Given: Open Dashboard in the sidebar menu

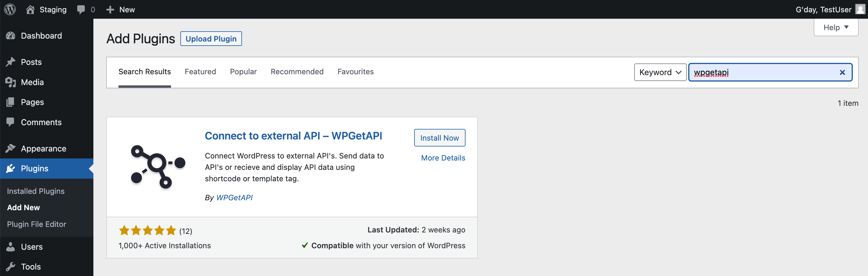Looking at the screenshot, I should pyautogui.click(x=46, y=35).
